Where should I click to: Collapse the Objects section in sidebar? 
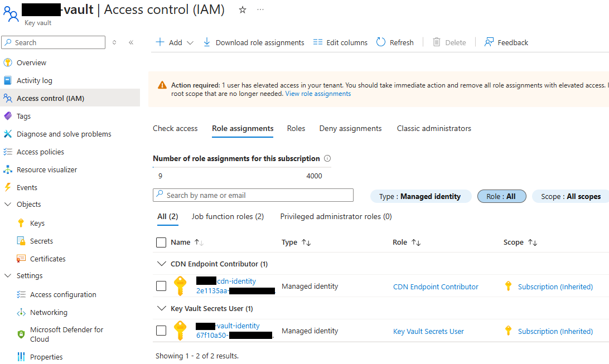click(8, 204)
